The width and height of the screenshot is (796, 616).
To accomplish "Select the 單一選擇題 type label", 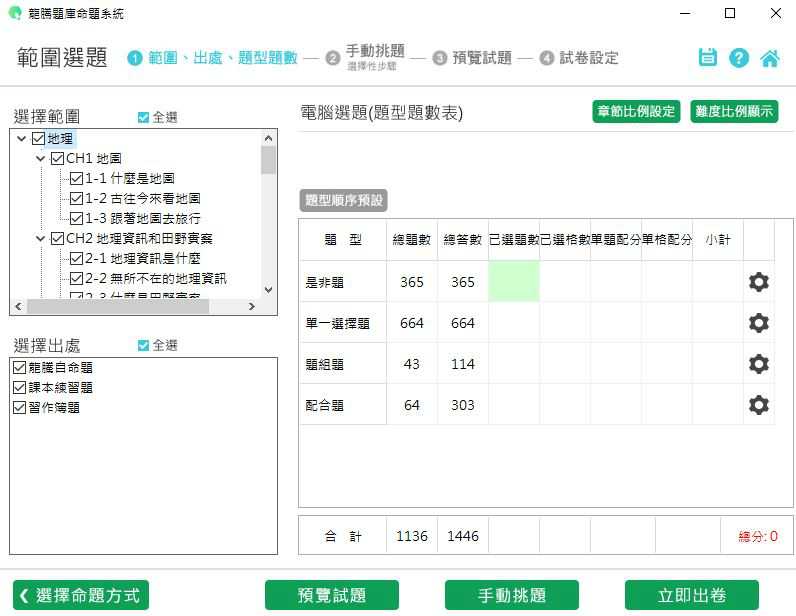I will [338, 323].
